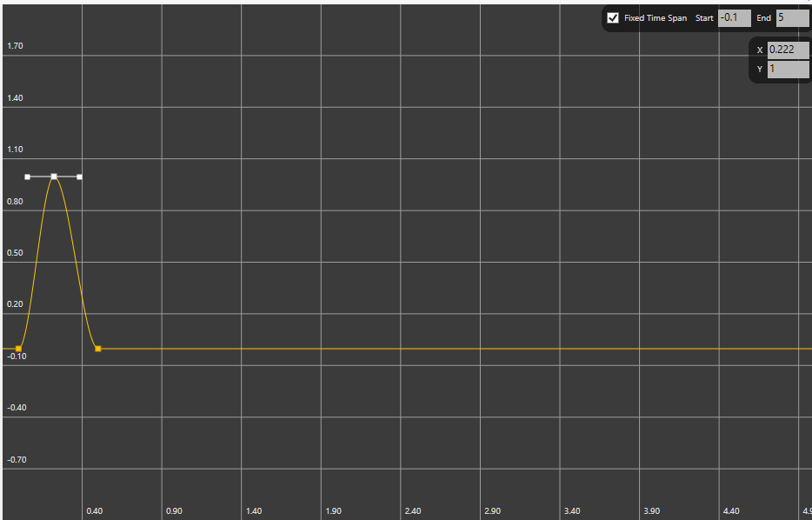
Task: Select the left tangent handle of peak
Action: click(28, 177)
